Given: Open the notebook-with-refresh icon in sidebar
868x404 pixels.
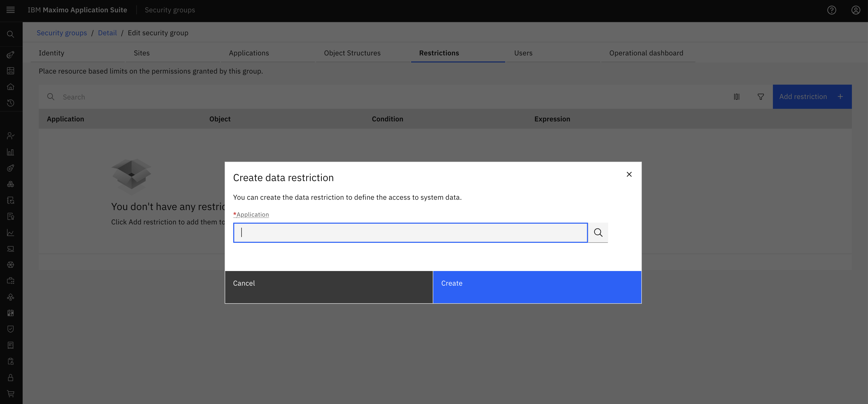Looking at the screenshot, I should click(11, 200).
